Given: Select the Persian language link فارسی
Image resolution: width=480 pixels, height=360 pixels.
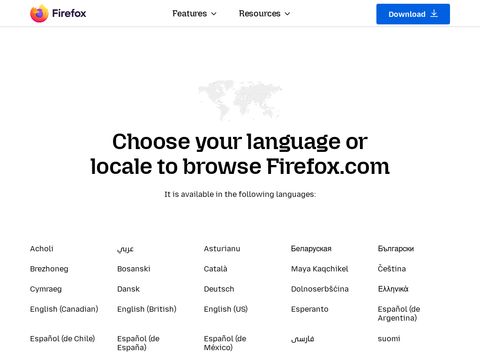Looking at the screenshot, I should [x=302, y=339].
